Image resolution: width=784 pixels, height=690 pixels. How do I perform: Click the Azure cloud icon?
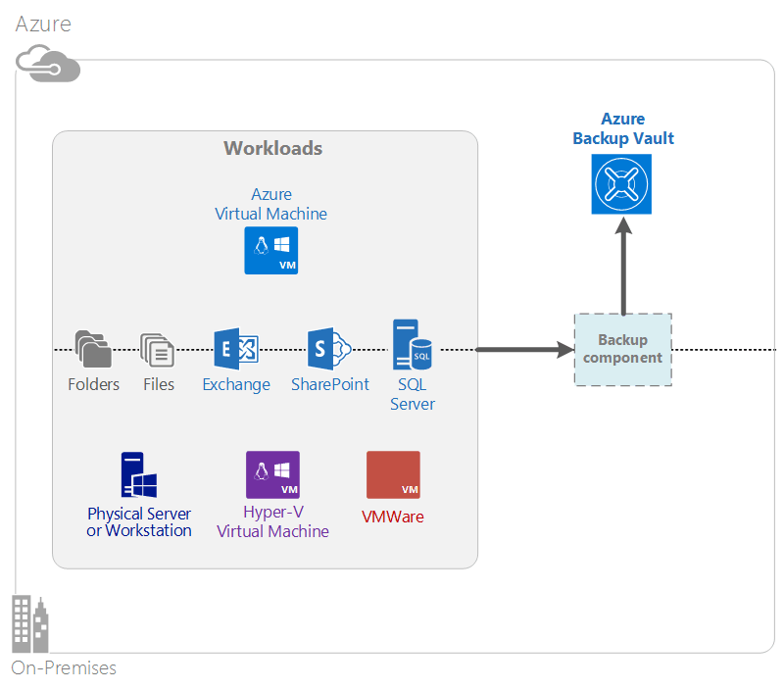pyautogui.click(x=48, y=64)
